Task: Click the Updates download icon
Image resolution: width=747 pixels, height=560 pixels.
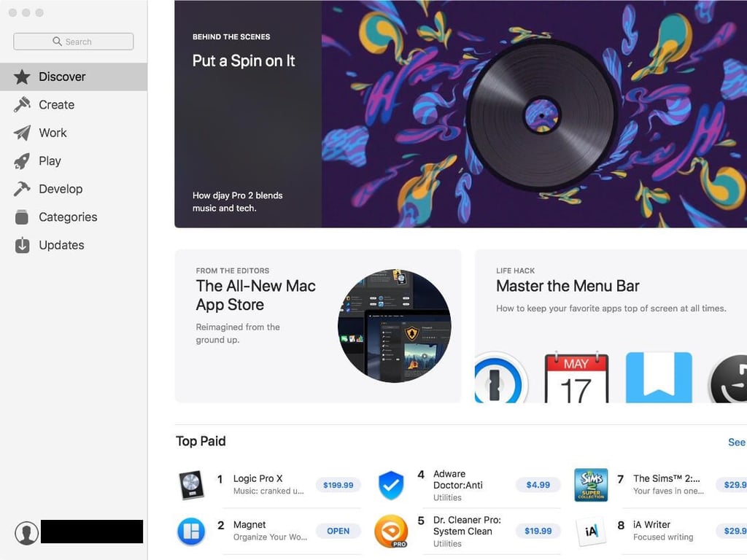Action: (22, 245)
